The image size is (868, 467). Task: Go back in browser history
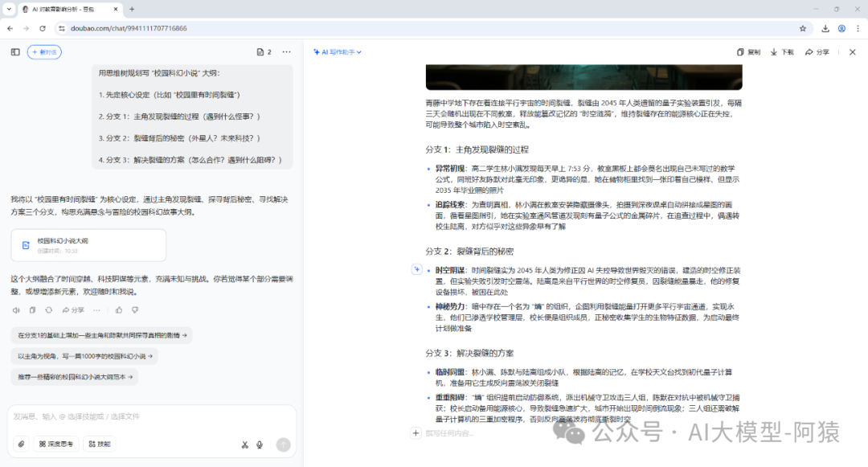10,28
